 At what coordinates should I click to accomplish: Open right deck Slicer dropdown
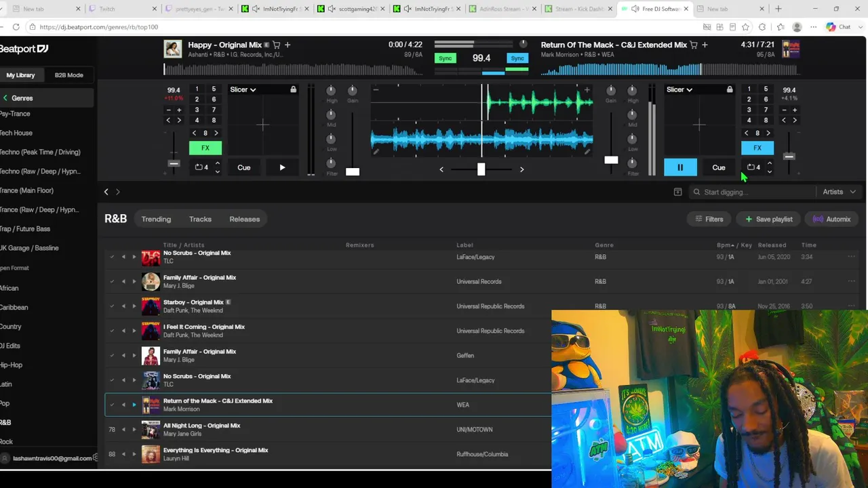pyautogui.click(x=679, y=89)
